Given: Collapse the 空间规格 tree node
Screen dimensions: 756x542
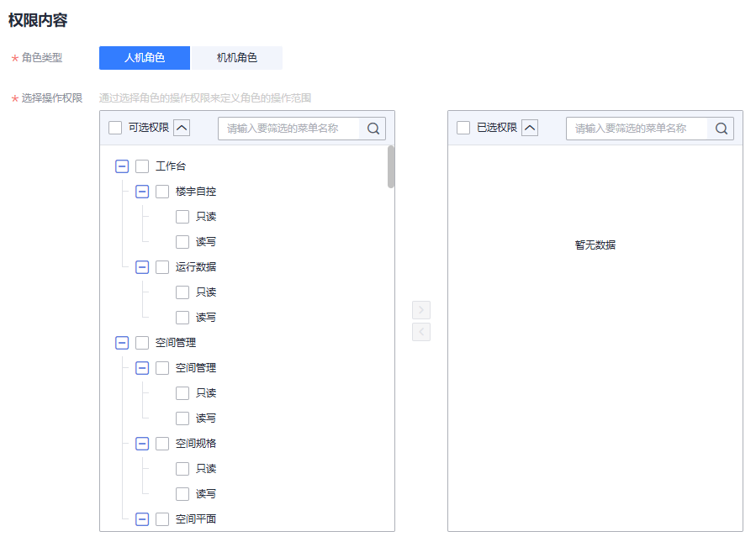Looking at the screenshot, I should pyautogui.click(x=142, y=444).
